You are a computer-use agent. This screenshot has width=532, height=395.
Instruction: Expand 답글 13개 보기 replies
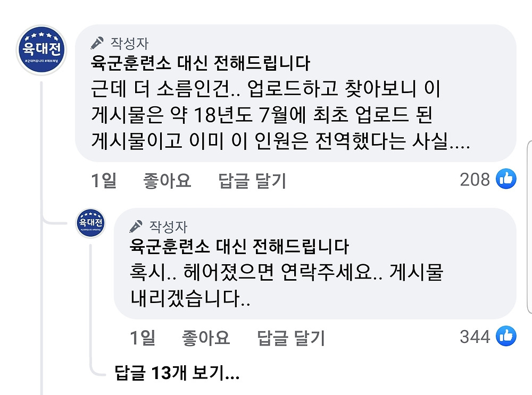point(177,374)
